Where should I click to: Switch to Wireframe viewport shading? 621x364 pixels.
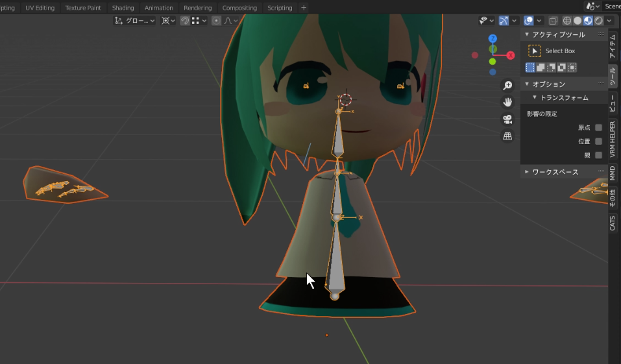click(x=567, y=21)
